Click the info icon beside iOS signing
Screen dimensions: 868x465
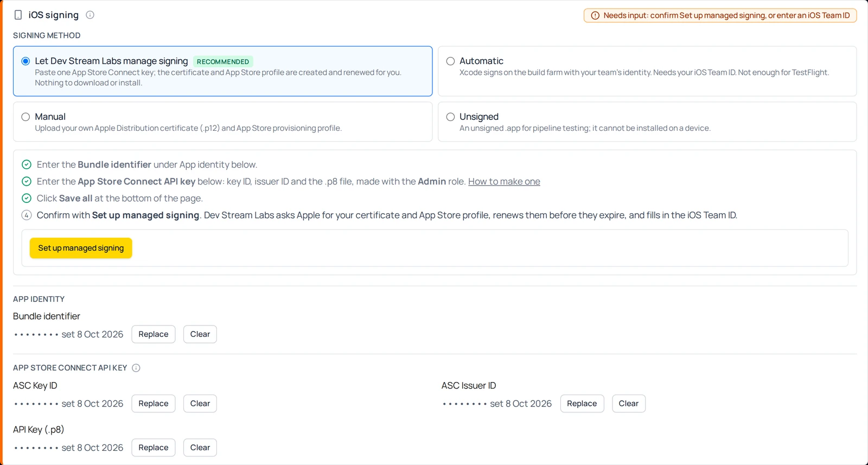click(x=90, y=15)
